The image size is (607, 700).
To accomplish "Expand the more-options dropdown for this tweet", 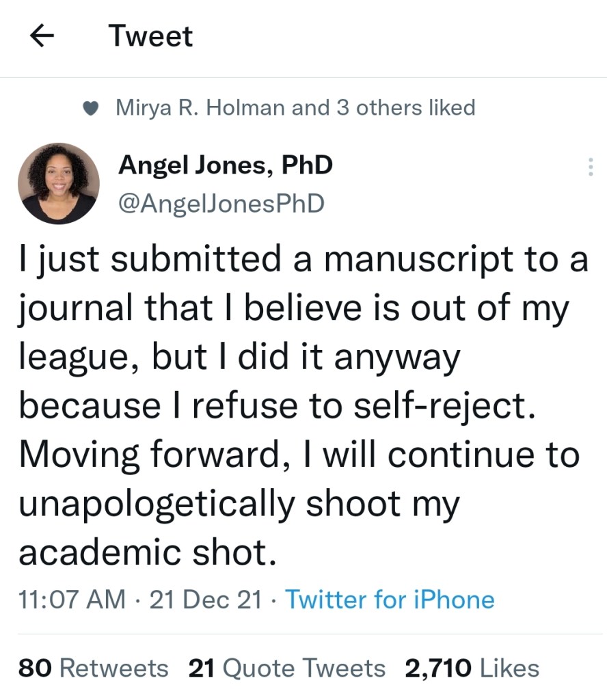I will [589, 166].
